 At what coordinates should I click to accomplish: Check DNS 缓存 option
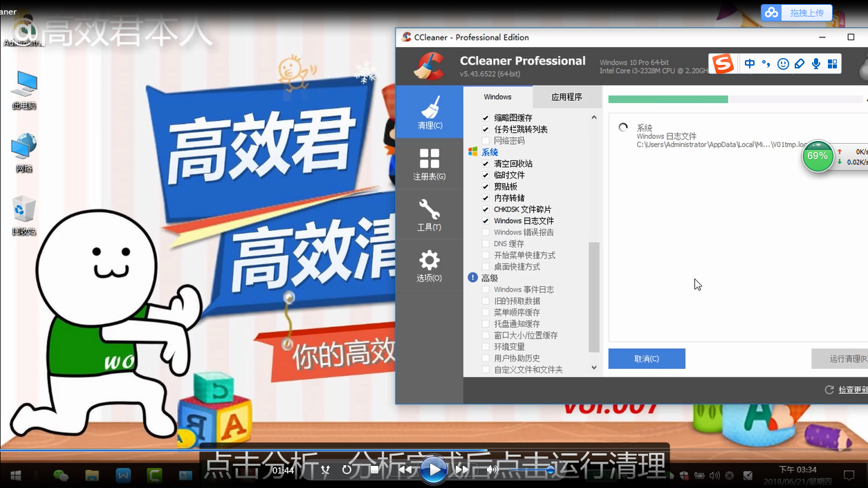click(486, 244)
